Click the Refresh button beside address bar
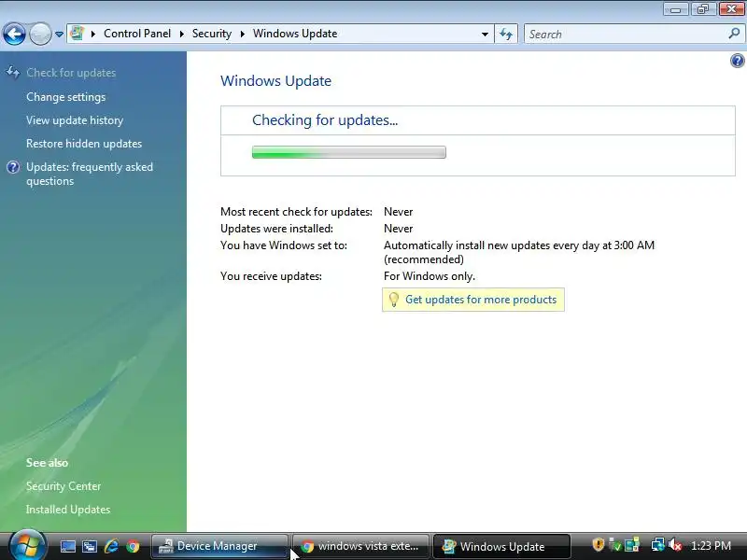Screen dimensions: 747x560 pyautogui.click(x=506, y=35)
